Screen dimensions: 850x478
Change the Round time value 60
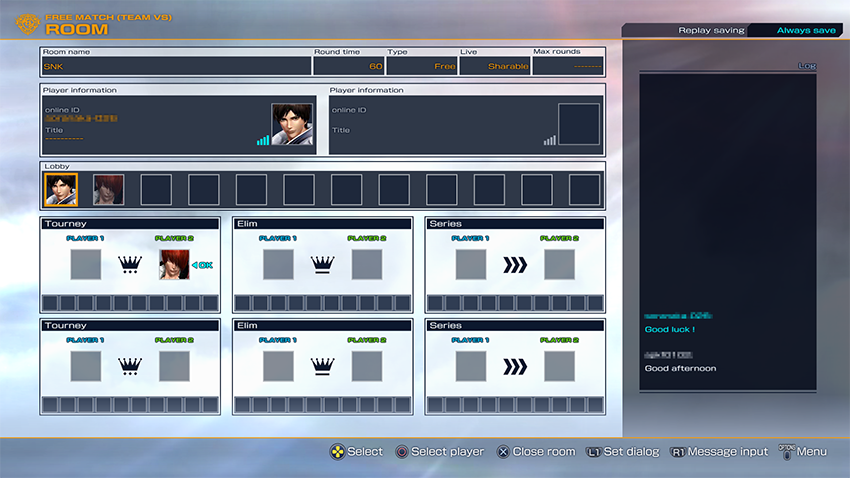pos(349,66)
